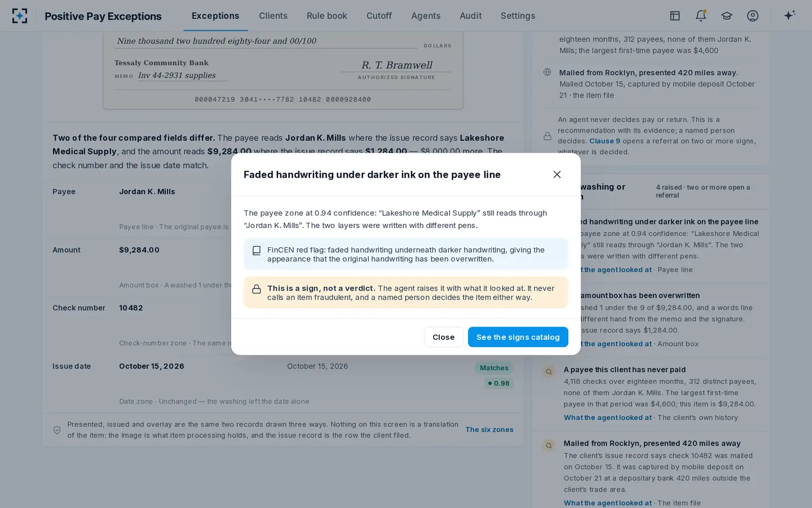This screenshot has height=508, width=812.
Task: Select the payee value 'Jordan K. Mills' in table
Action: [x=147, y=192]
